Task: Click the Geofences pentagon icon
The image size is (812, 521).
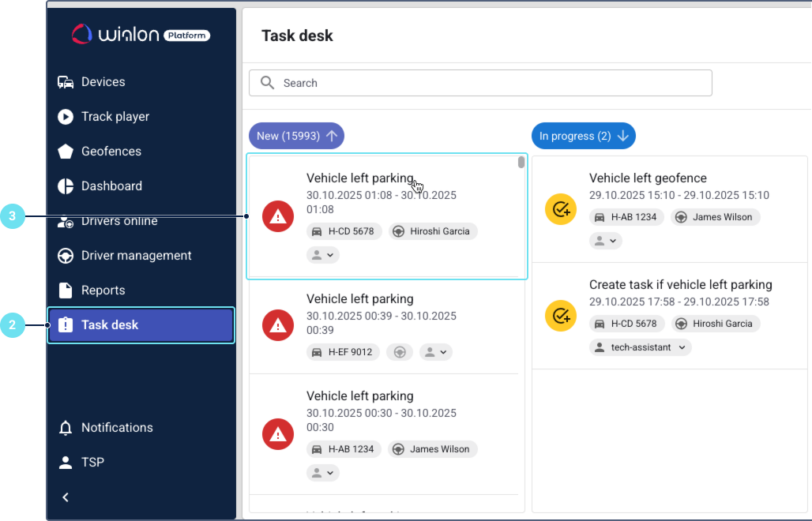Action: pyautogui.click(x=66, y=152)
